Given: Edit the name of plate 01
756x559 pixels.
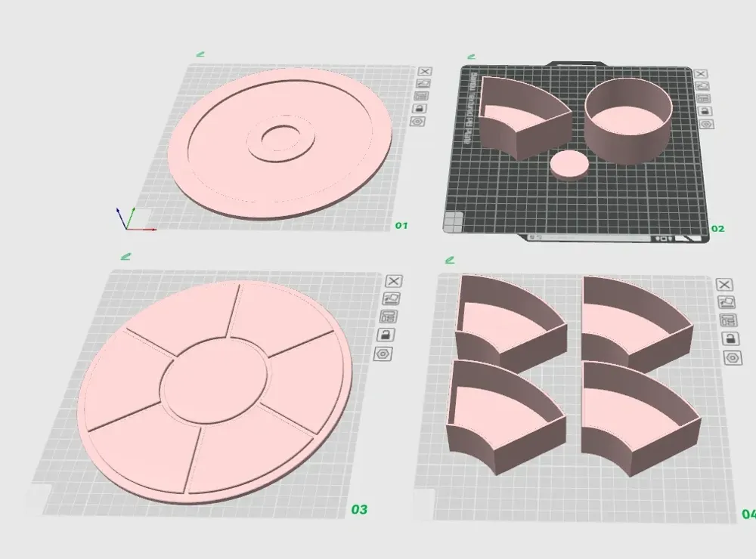Looking at the screenshot, I should (200, 54).
